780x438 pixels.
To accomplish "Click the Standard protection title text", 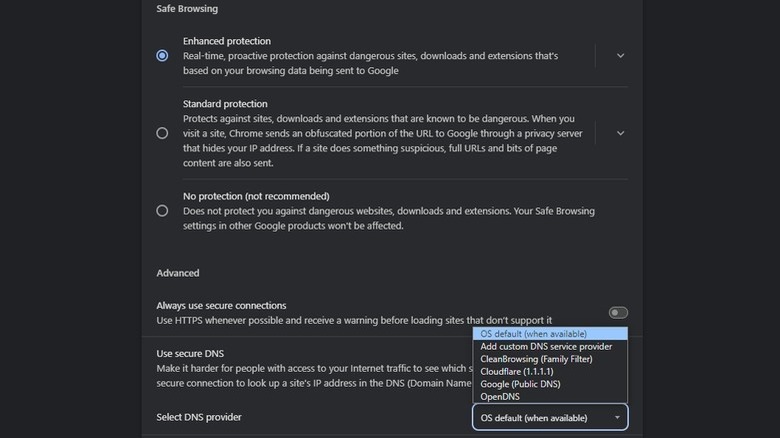I will tap(225, 104).
